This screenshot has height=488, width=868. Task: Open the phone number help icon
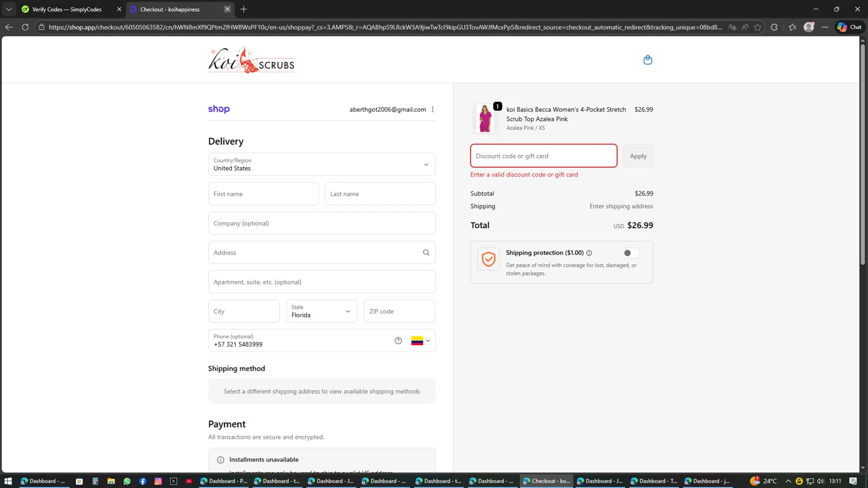(398, 341)
